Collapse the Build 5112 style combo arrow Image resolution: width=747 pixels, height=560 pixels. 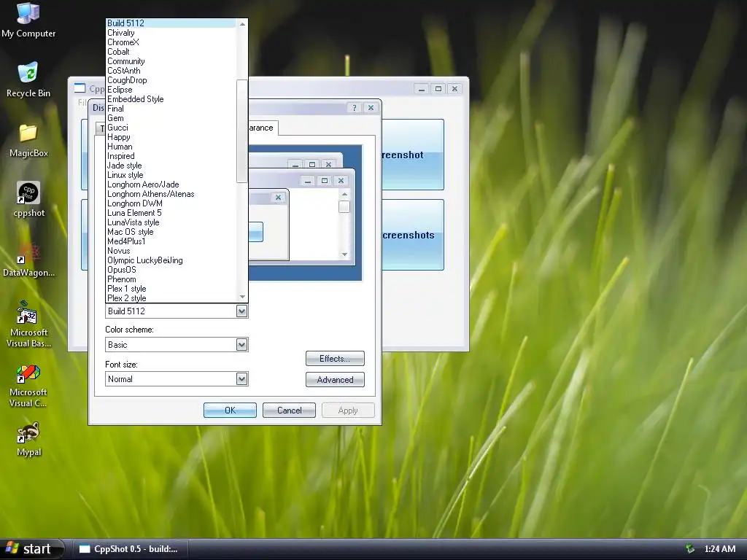click(x=241, y=311)
